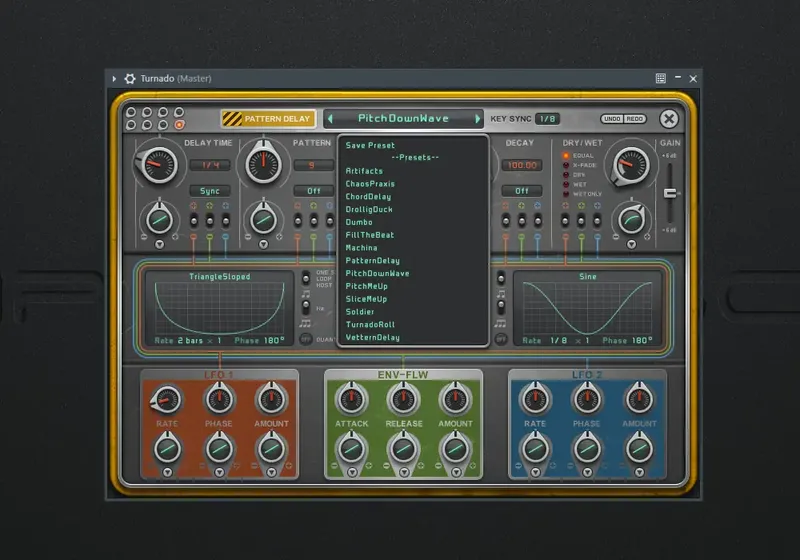Choose Save Preset in the menu

point(370,145)
